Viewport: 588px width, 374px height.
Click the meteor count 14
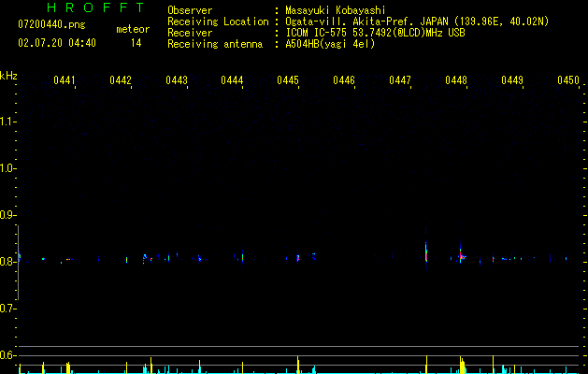[x=136, y=43]
